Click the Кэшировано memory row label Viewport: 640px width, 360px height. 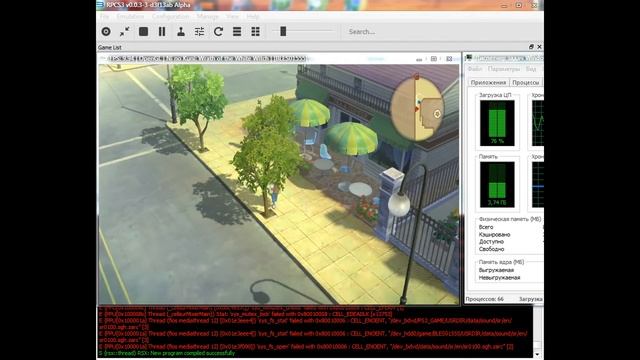click(494, 235)
